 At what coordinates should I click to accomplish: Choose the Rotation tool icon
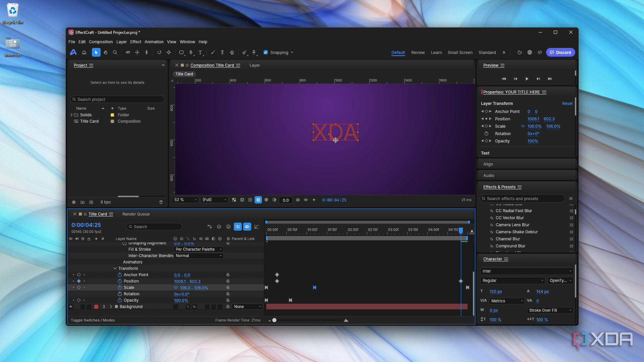click(159, 52)
